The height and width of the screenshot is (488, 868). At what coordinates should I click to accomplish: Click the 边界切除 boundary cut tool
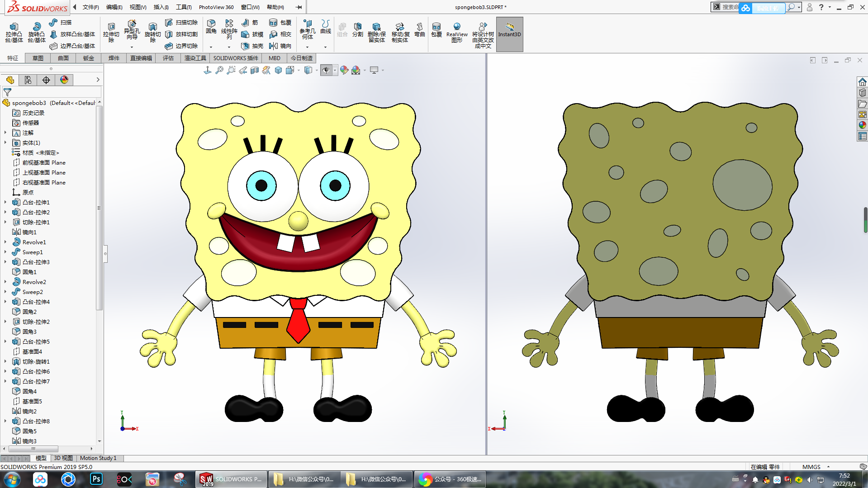click(181, 46)
